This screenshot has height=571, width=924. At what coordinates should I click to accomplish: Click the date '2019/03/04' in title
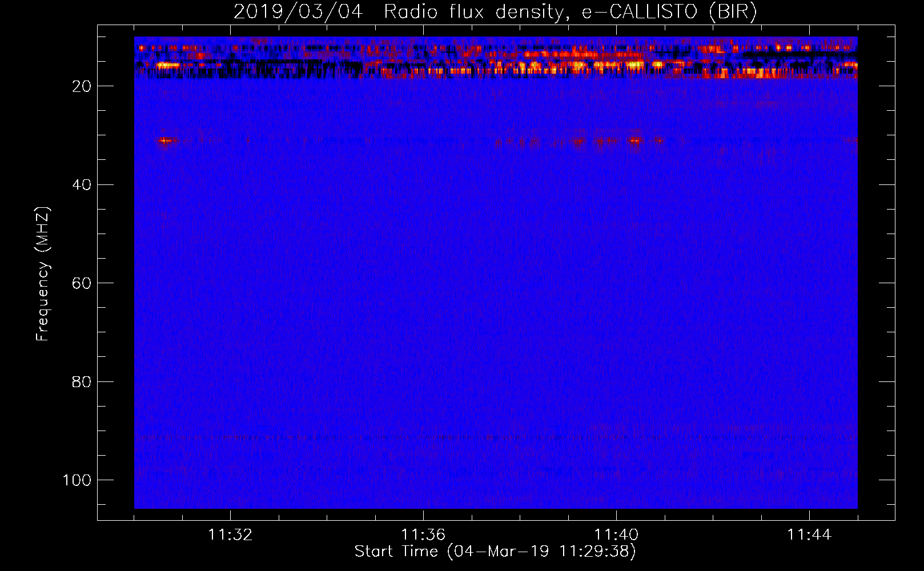(x=298, y=11)
